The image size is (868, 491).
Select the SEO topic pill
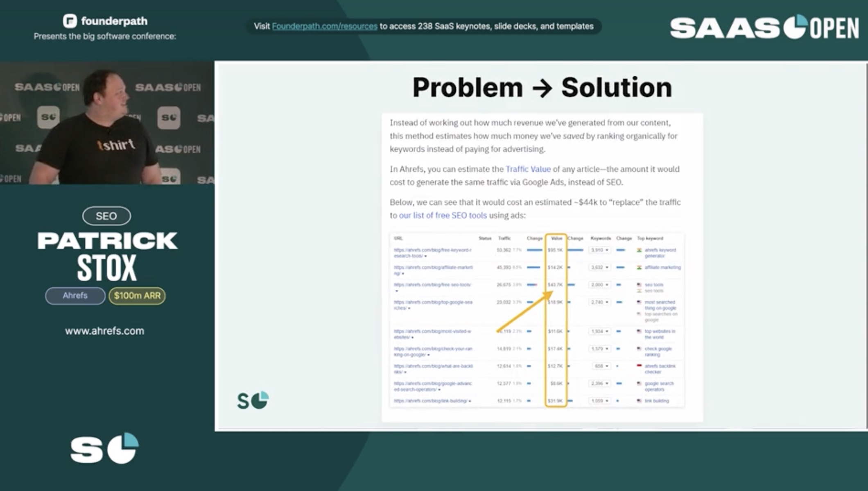click(106, 216)
